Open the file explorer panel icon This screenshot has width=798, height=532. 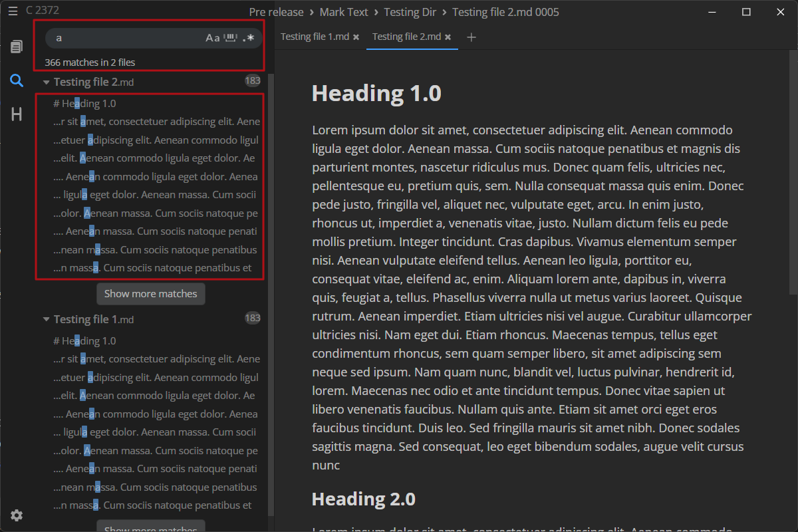pos(16,47)
